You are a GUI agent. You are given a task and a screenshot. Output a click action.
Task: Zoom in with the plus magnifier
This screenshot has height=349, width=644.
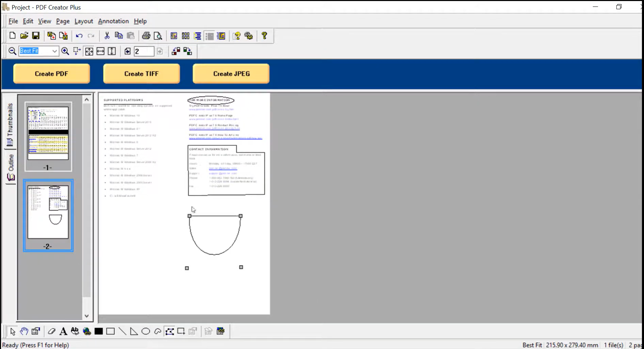pos(65,51)
